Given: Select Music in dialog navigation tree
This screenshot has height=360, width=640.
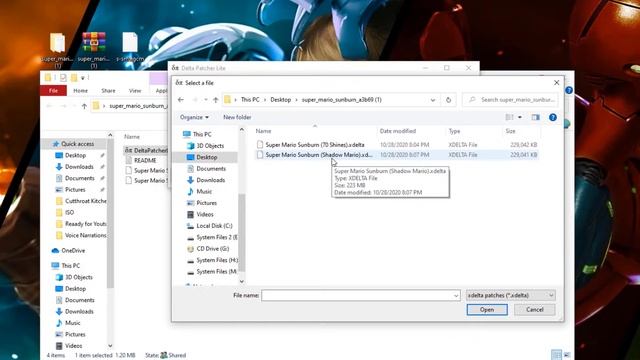Looking at the screenshot, I should tap(204, 191).
